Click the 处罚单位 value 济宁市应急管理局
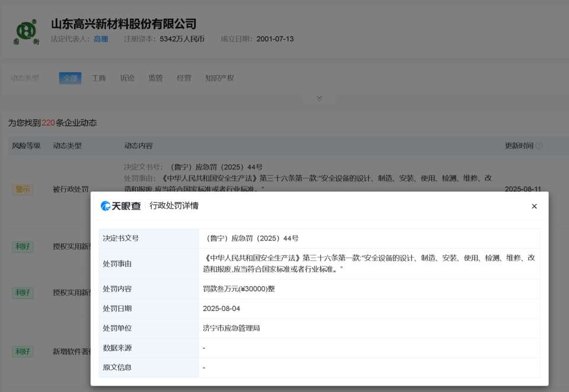This screenshot has width=569, height=392. 231,328
